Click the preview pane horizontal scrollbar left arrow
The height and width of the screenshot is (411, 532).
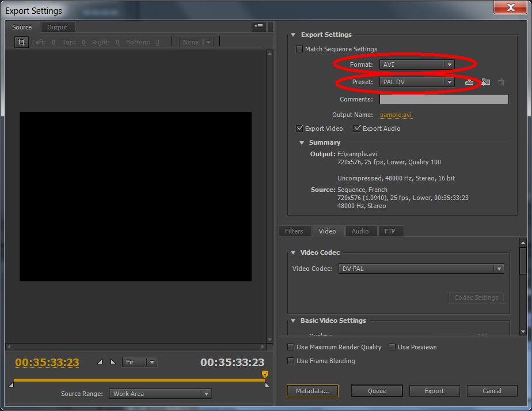point(9,347)
